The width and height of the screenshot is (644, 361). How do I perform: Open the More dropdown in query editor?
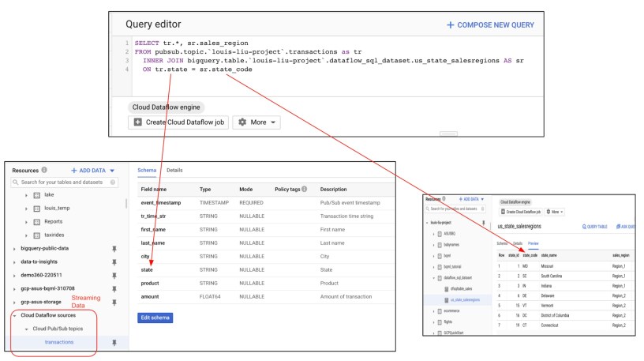[x=256, y=122]
